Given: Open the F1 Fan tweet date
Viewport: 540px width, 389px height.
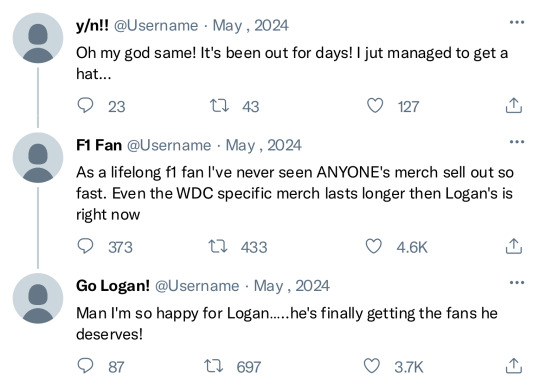Looking at the screenshot, I should click(x=263, y=145).
